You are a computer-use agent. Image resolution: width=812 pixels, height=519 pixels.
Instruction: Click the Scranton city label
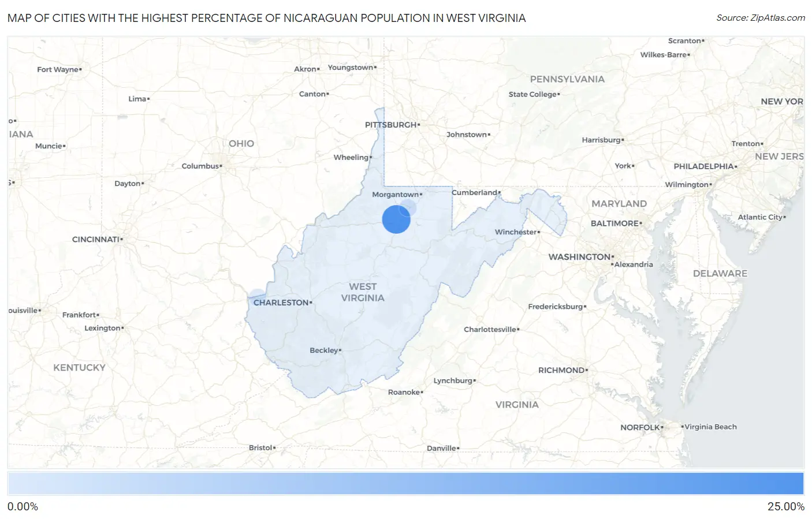click(684, 41)
